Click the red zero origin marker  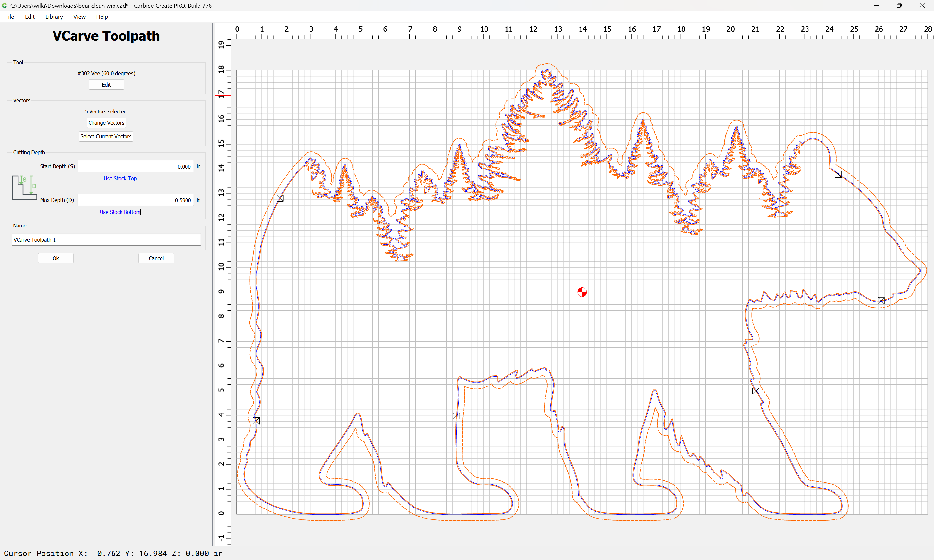point(582,292)
